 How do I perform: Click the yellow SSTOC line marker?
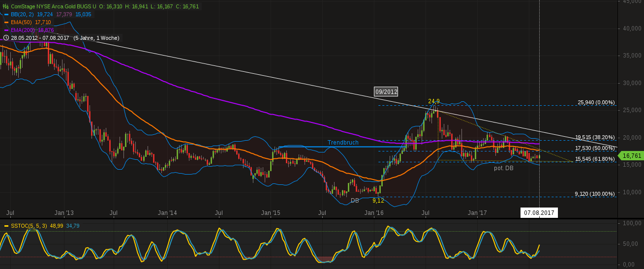coord(6,226)
